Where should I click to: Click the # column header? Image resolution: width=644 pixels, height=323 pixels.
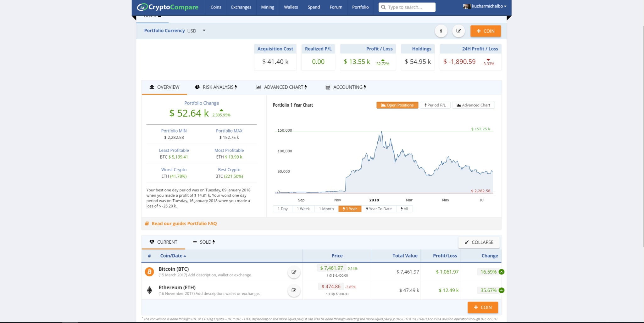click(149, 256)
